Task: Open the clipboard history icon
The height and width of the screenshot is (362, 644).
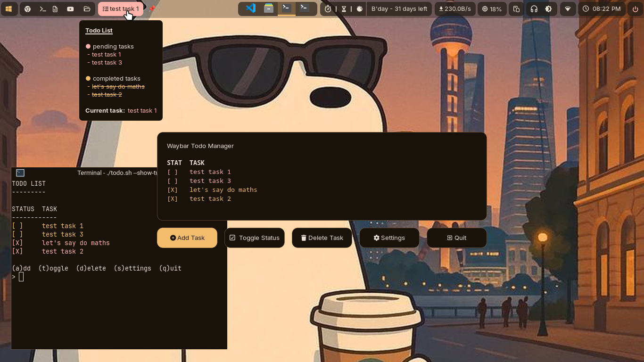Action: pos(516,9)
